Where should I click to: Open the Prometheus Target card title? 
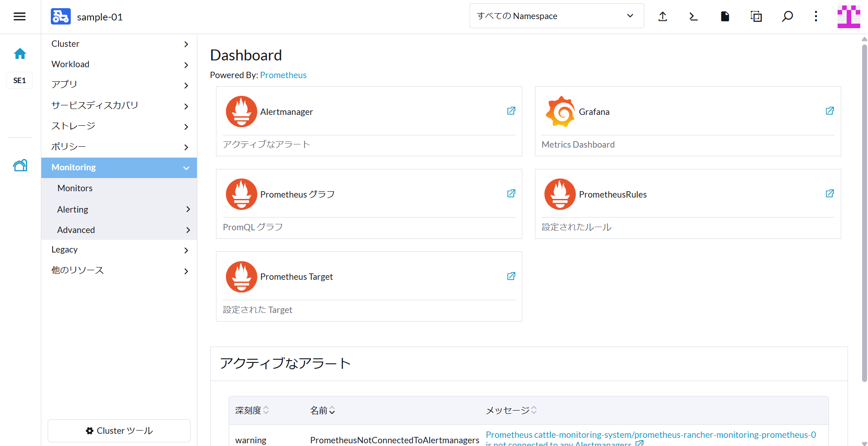click(296, 277)
